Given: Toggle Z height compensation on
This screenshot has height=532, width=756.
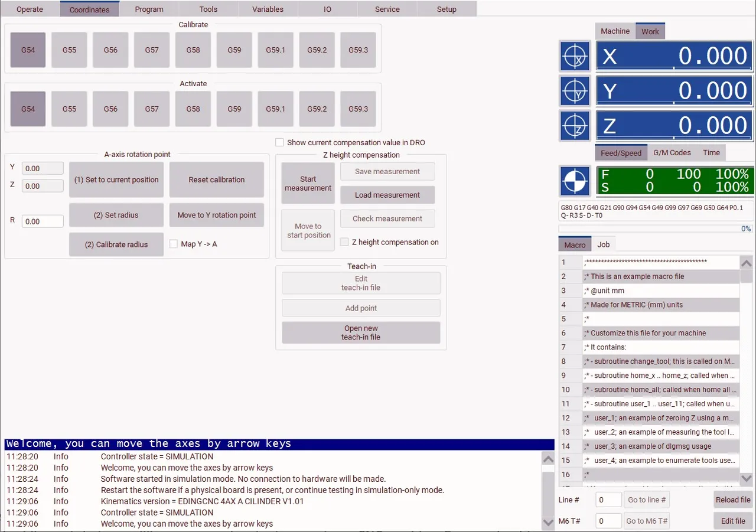Looking at the screenshot, I should (344, 241).
